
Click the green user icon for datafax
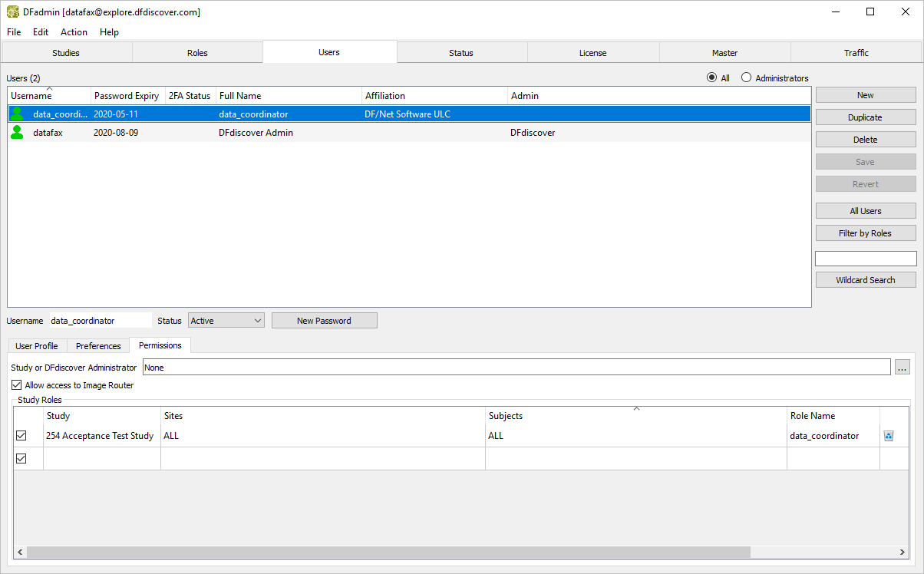point(17,133)
